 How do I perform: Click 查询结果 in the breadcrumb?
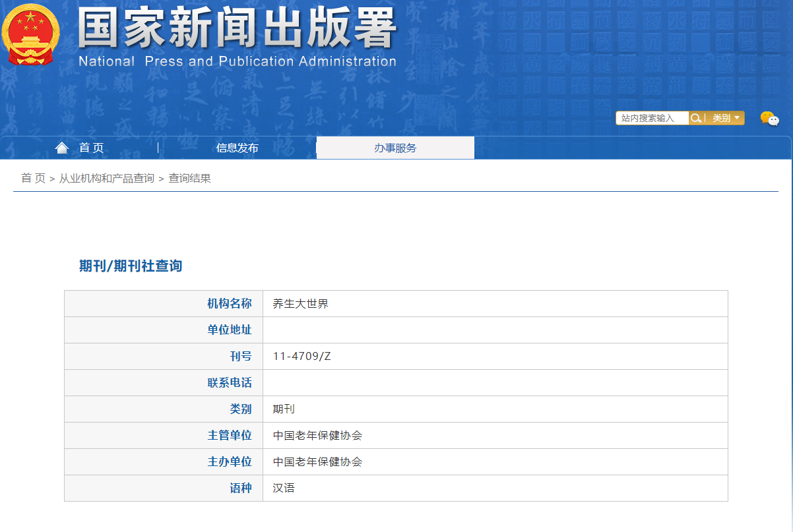point(189,178)
